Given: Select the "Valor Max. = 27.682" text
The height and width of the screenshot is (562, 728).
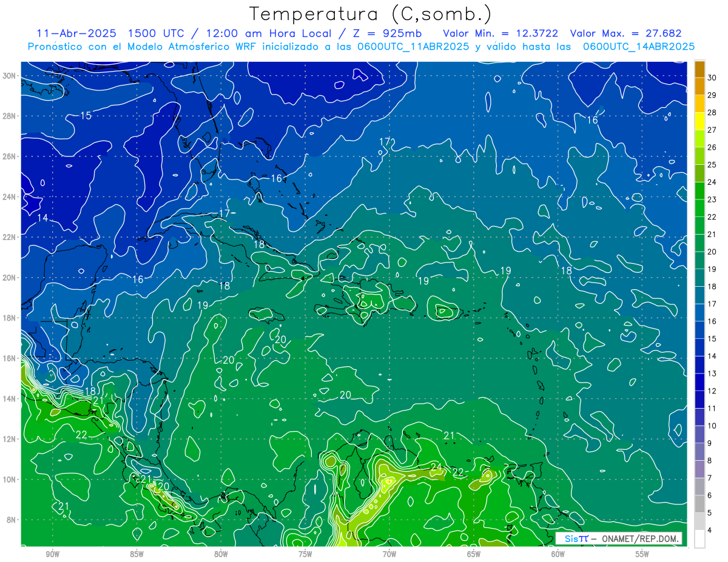Looking at the screenshot, I should [625, 33].
